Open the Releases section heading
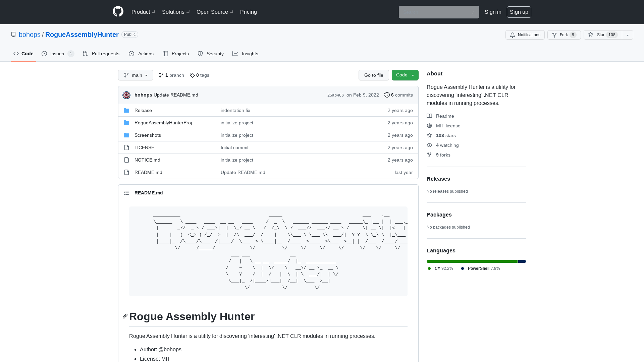This screenshot has width=644, height=362. pos(438,179)
